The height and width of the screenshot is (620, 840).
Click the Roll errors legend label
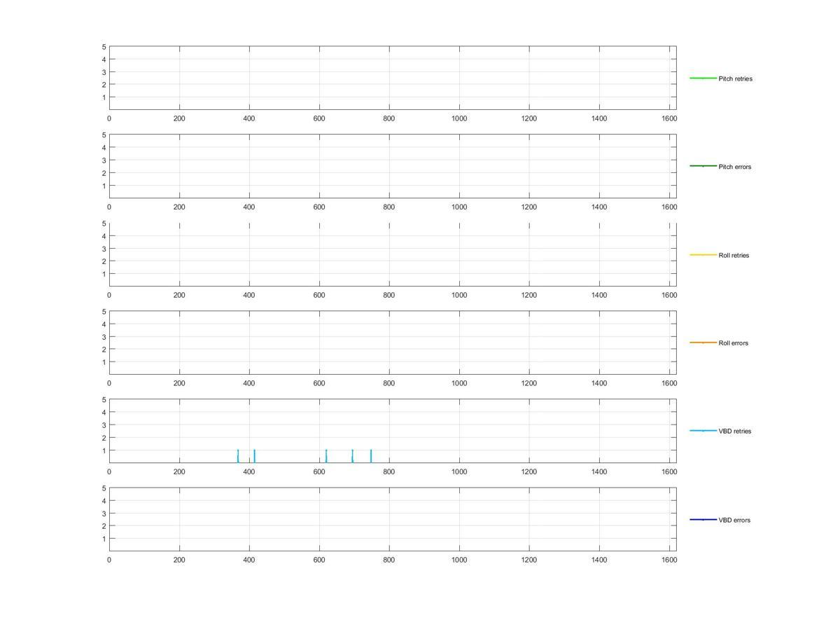[733, 343]
